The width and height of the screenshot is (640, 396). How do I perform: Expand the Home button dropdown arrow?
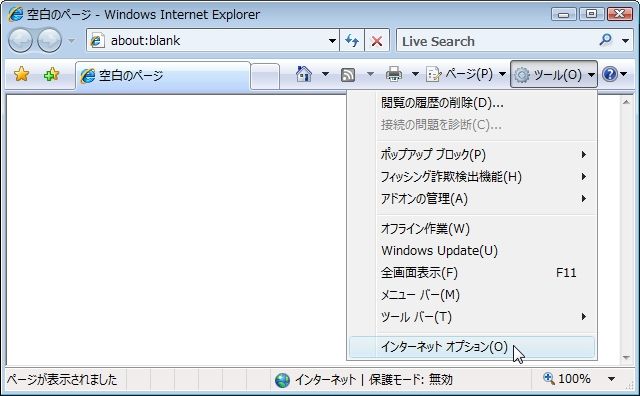coord(325,74)
